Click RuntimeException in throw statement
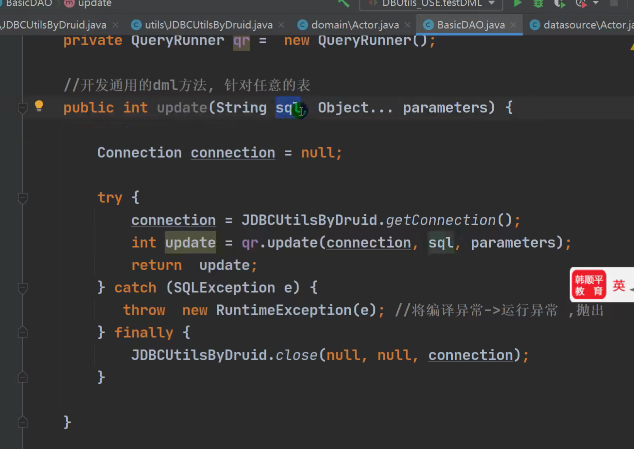634x449 pixels. pos(284,310)
